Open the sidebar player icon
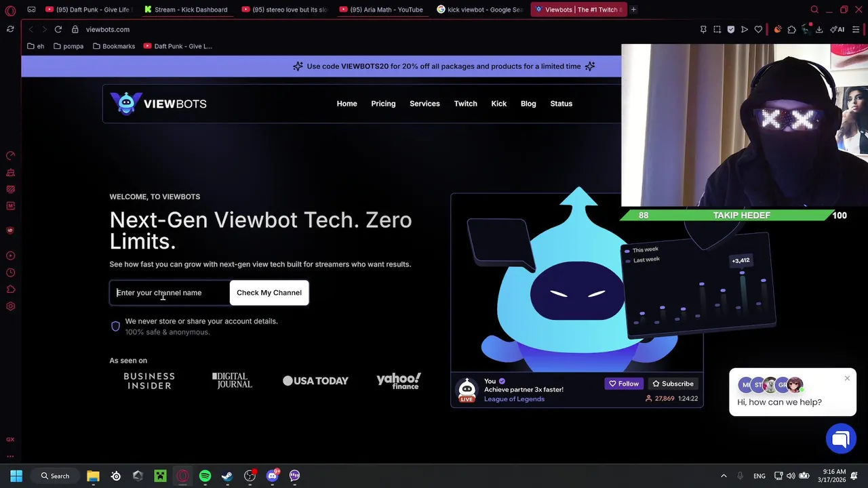The image size is (868, 488). point(10,256)
